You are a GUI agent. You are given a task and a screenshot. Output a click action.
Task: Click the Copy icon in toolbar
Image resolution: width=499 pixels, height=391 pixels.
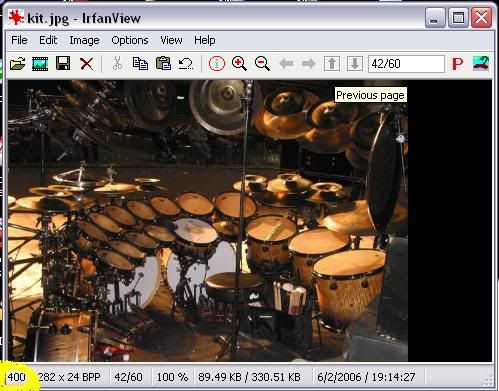[x=140, y=63]
